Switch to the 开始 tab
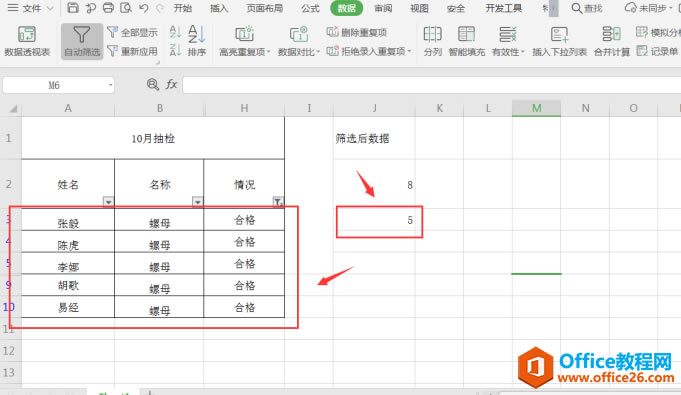Viewport: 681px width, 395px height. click(182, 8)
